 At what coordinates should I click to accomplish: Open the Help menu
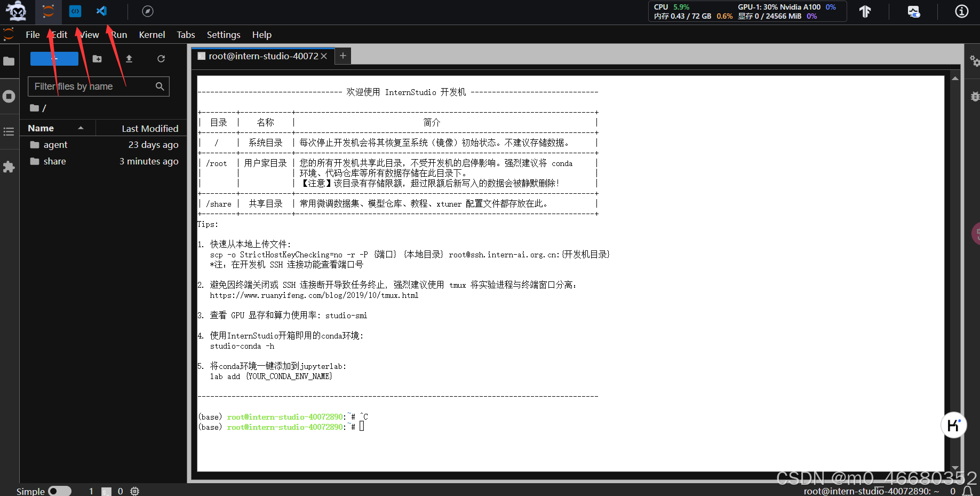(262, 35)
